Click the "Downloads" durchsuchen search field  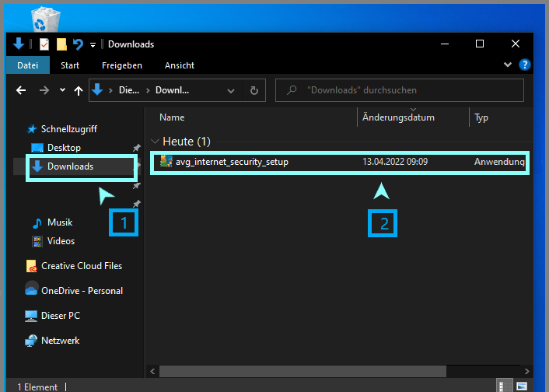pyautogui.click(x=400, y=90)
